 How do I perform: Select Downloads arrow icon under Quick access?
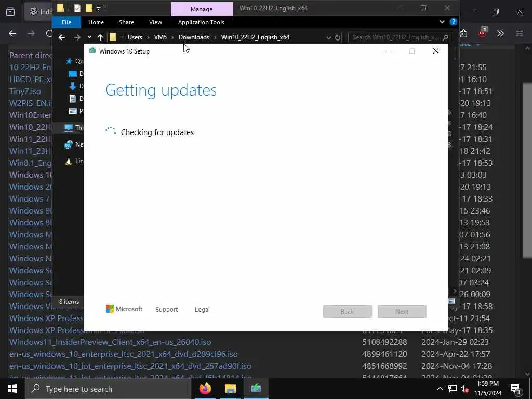coord(73,86)
